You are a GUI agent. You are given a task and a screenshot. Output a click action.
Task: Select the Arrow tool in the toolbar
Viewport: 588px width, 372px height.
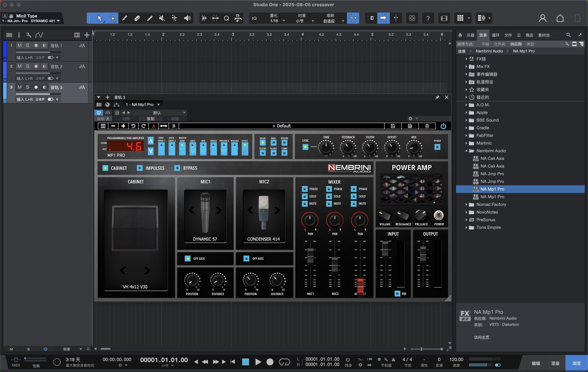coord(100,18)
